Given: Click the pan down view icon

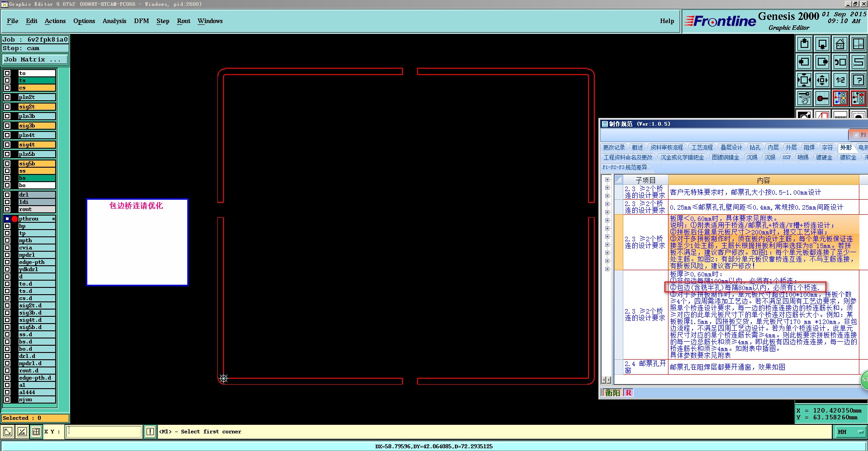Looking at the screenshot, I should pos(822,44).
